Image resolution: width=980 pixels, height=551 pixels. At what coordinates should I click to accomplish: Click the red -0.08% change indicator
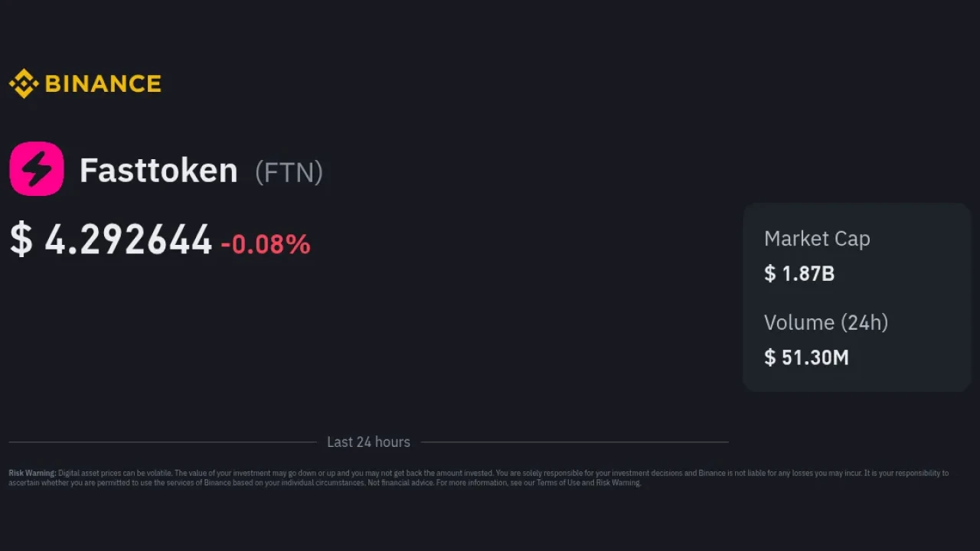[x=266, y=244]
